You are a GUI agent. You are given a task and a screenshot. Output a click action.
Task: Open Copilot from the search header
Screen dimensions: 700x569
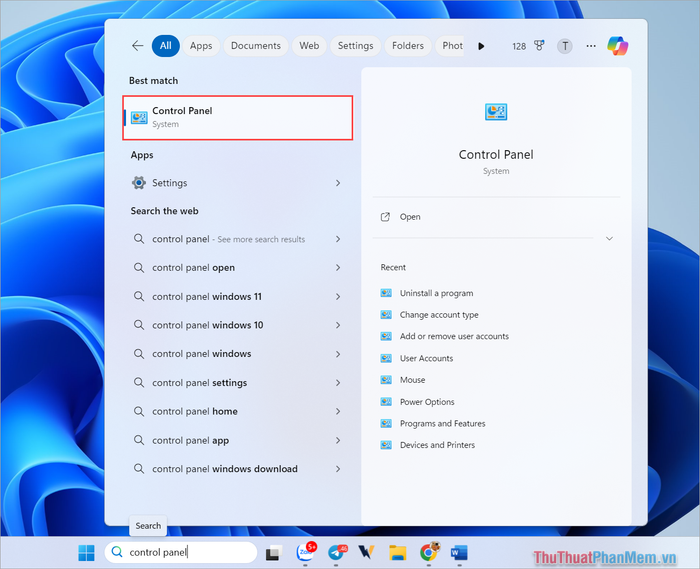point(617,46)
